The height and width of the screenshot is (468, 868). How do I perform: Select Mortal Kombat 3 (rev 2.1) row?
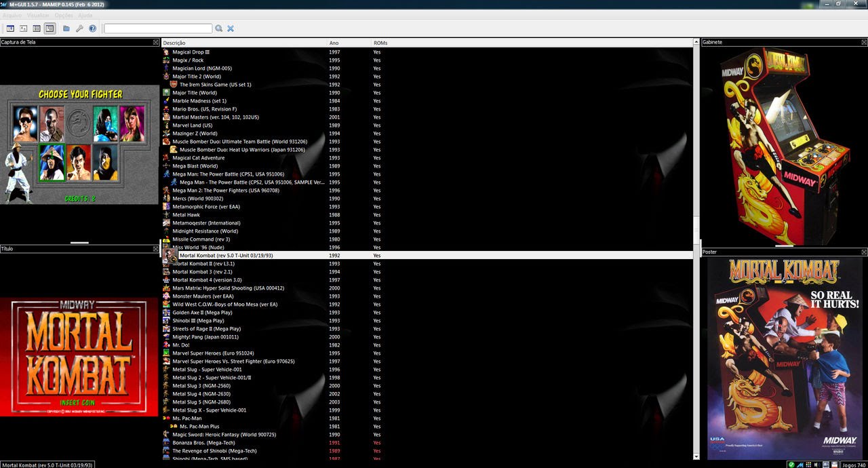427,272
